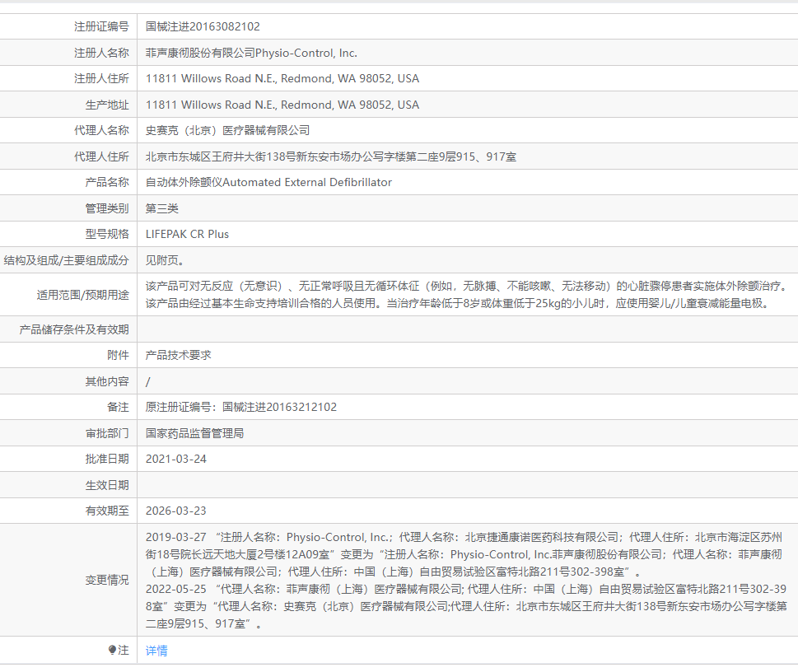Image resolution: width=798 pixels, height=672 pixels.
Task: Select agent name 史赛克（北京）医疗器械有限公司
Action: click(227, 130)
